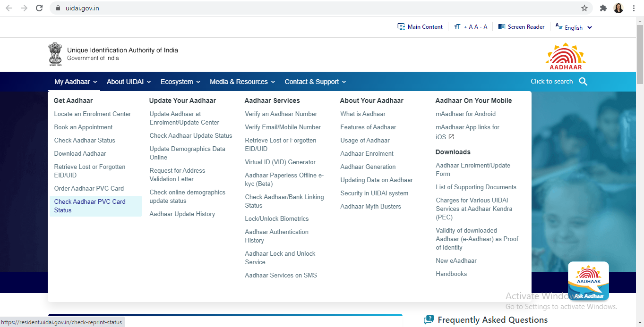Viewport: 644px width, 327px height.
Task: Open Chrome extensions puzzle icon
Action: [x=603, y=8]
